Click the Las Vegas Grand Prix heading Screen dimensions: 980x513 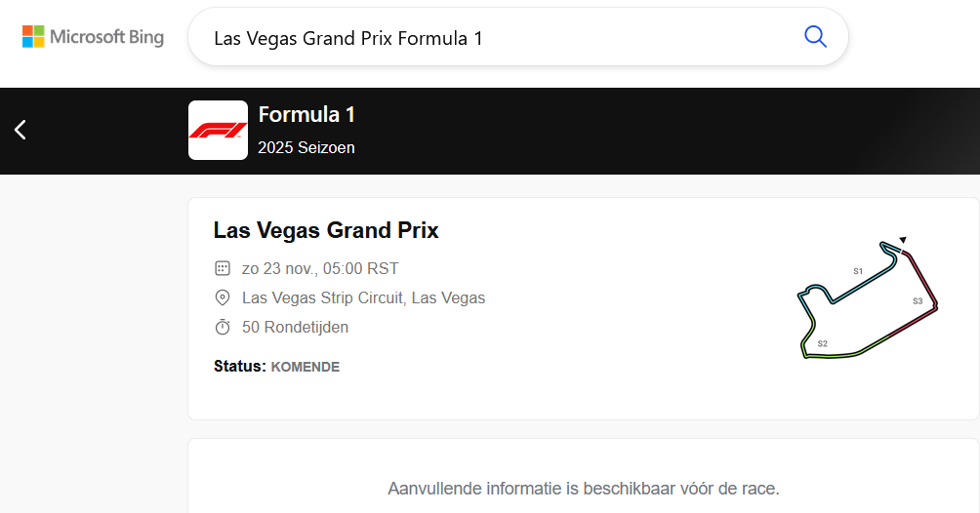coord(326,230)
